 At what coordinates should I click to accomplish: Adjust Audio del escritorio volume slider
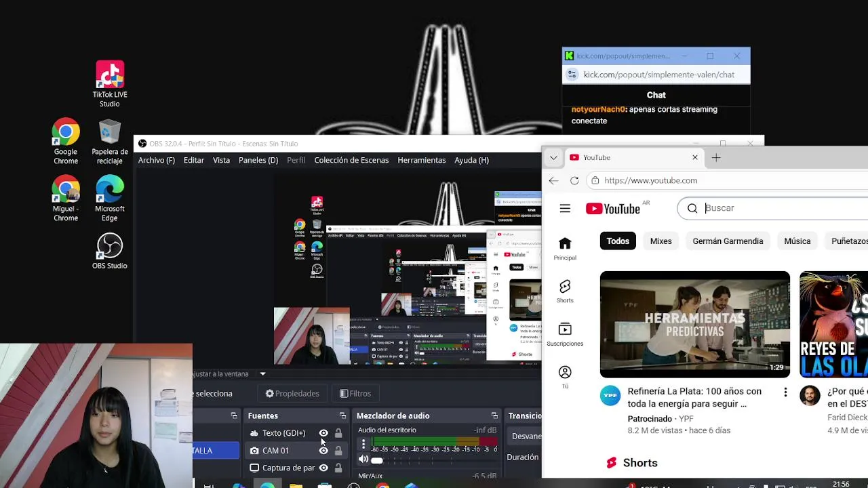coord(376,460)
